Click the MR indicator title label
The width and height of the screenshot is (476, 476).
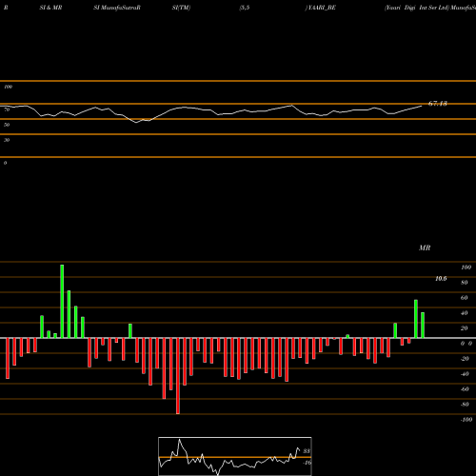(x=425, y=248)
